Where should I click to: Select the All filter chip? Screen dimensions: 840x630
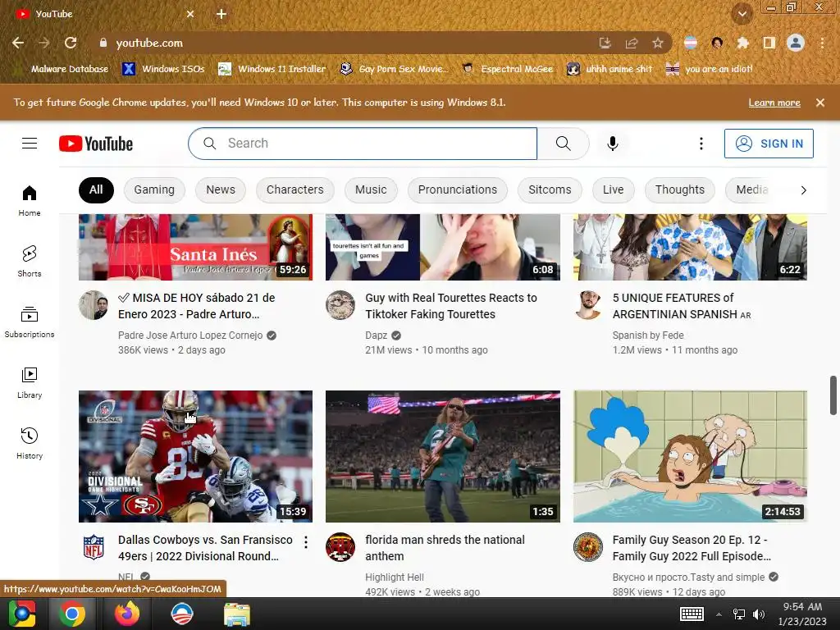pos(96,190)
